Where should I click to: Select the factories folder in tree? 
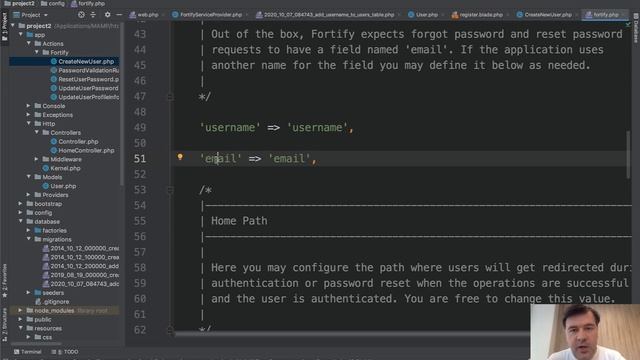pyautogui.click(x=54, y=231)
